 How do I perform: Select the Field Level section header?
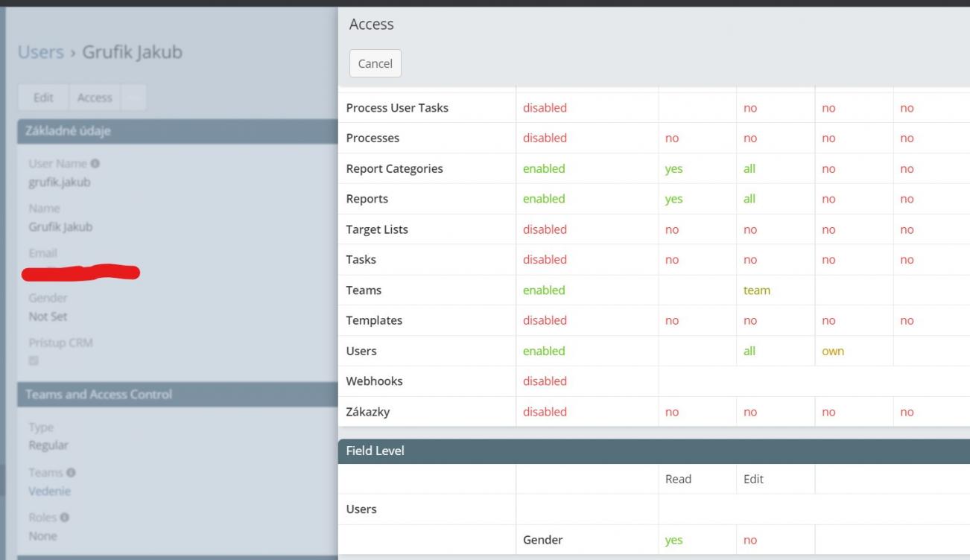click(x=375, y=451)
